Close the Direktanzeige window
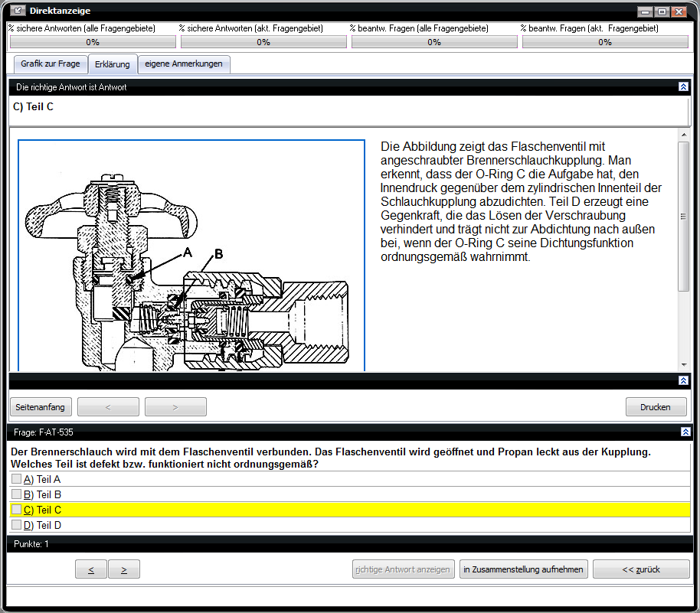Viewport: 700px width, 613px height. click(679, 11)
